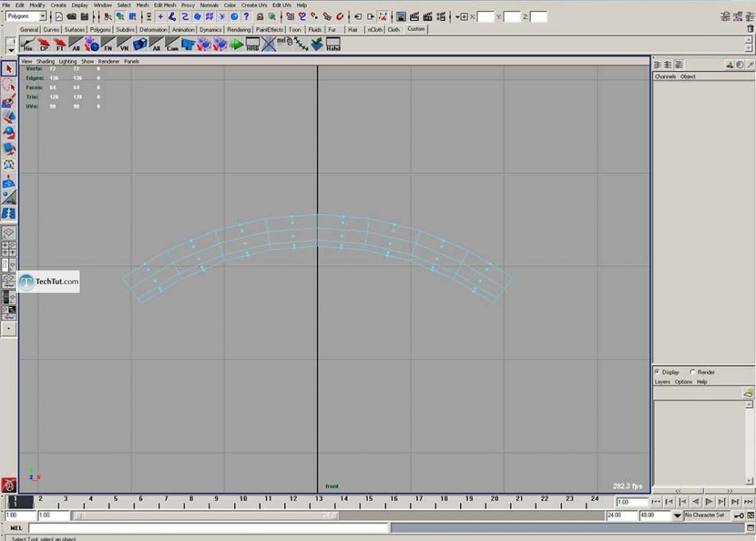Image resolution: width=756 pixels, height=541 pixels.
Task: Go to end of playback range
Action: [748, 502]
